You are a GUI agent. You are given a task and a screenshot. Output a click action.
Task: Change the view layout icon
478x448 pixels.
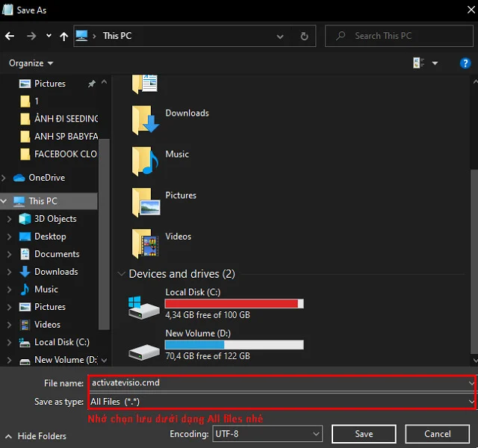pyautogui.click(x=418, y=63)
